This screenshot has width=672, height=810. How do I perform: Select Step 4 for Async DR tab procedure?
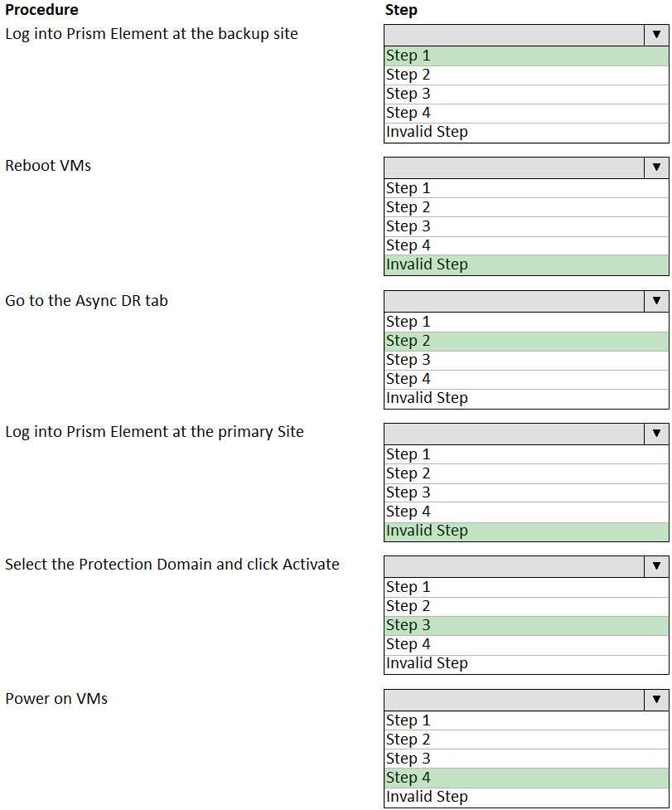click(526, 379)
